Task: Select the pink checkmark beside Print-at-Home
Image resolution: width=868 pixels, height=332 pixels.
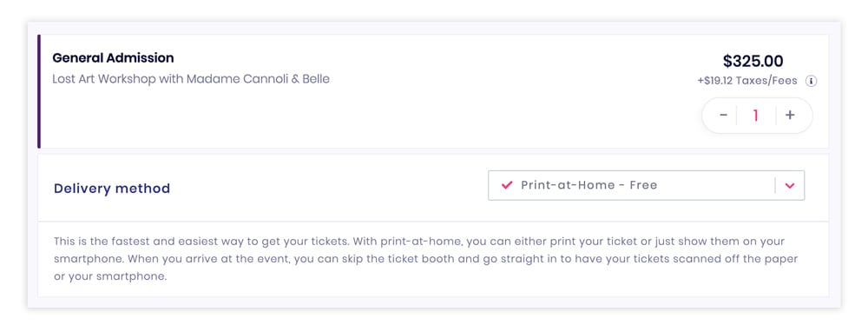Action: tap(507, 185)
